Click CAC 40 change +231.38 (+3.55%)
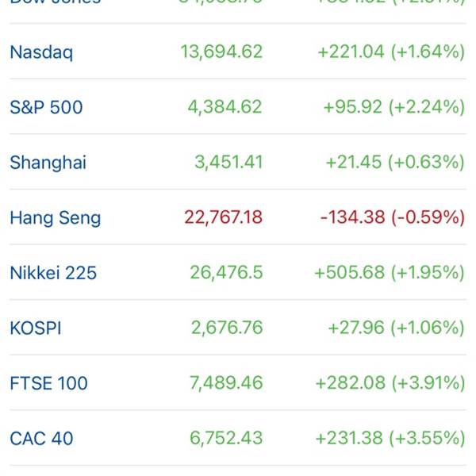Screen dimensions: 476x476 pos(390,438)
